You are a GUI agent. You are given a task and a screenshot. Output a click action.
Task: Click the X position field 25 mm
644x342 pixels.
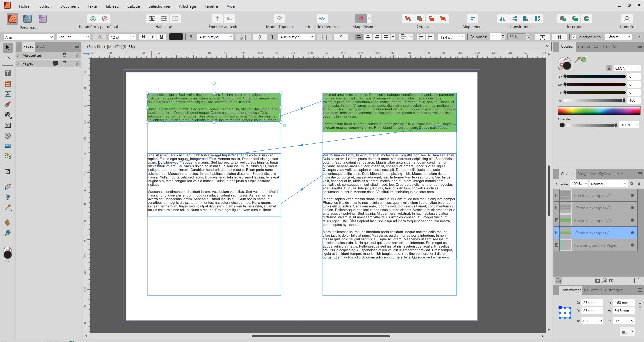pyautogui.click(x=592, y=303)
